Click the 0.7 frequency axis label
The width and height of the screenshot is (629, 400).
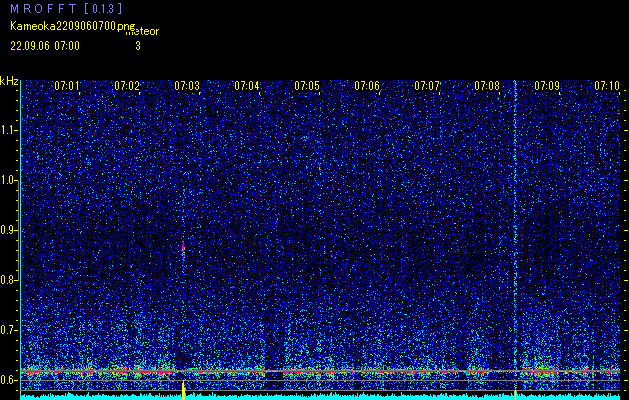tap(8, 330)
